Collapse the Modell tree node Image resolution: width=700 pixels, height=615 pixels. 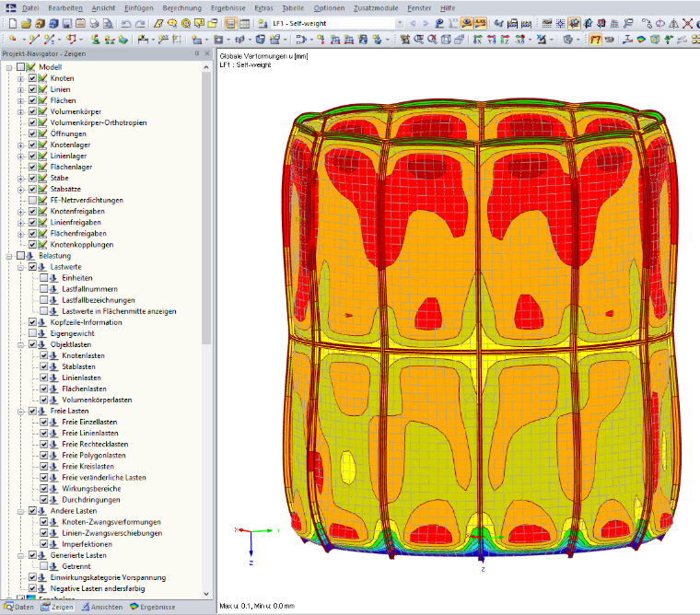9,67
